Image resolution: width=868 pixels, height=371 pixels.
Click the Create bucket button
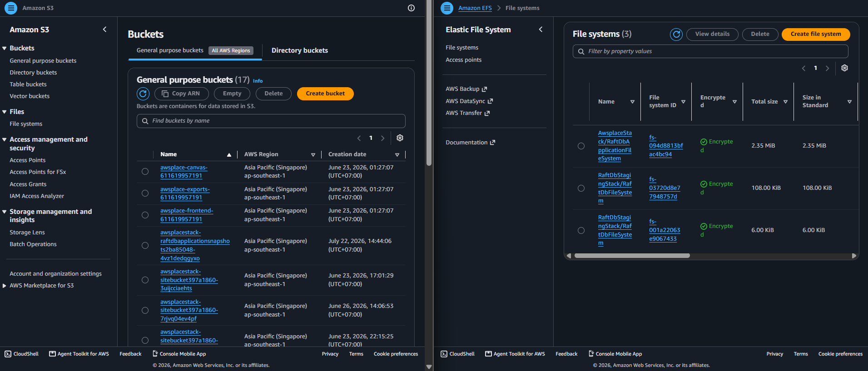point(325,94)
